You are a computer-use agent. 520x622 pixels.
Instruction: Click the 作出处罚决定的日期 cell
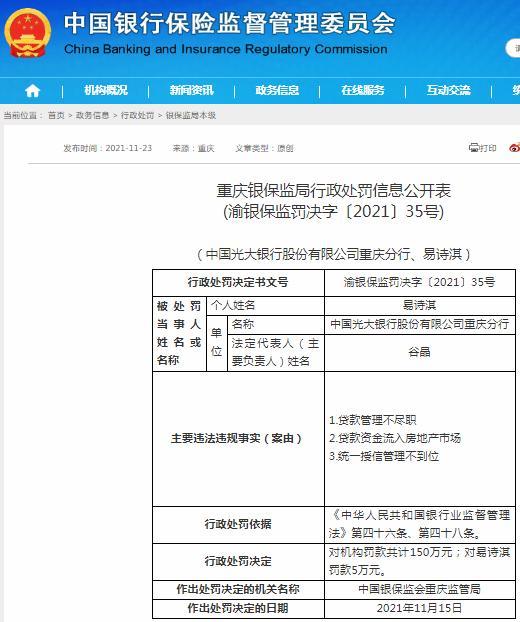click(238, 608)
